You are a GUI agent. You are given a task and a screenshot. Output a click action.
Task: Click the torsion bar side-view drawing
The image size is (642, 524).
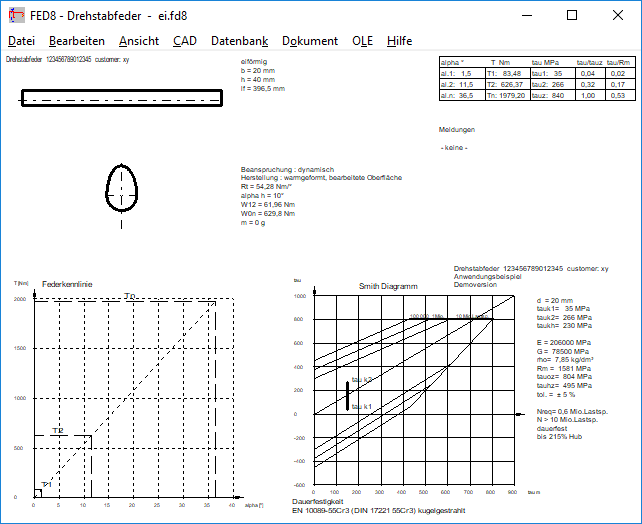121,97
